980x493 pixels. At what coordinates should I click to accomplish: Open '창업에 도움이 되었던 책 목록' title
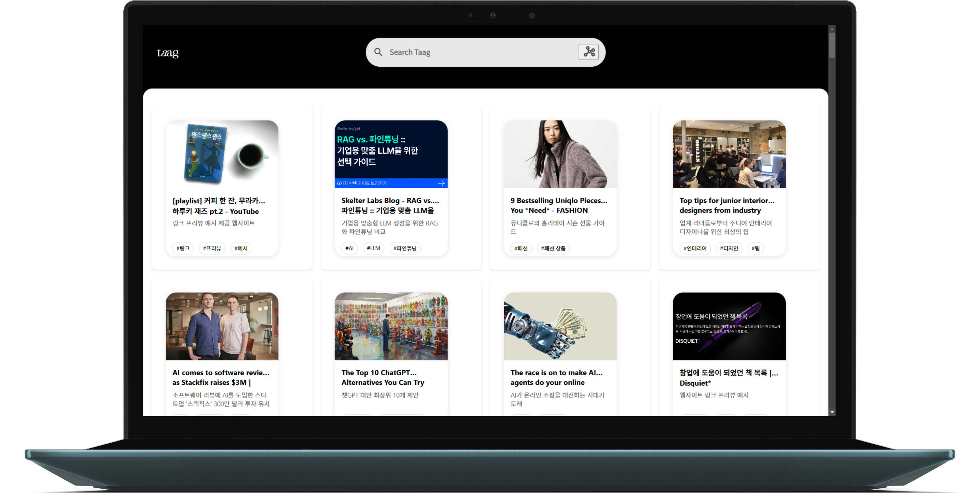(728, 378)
